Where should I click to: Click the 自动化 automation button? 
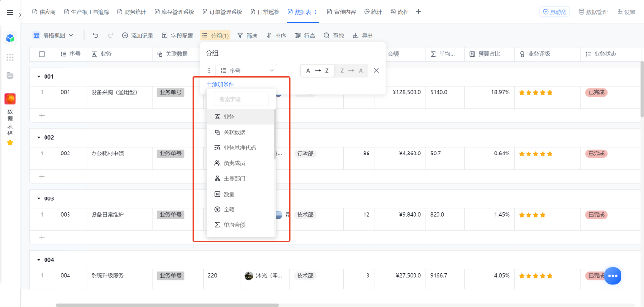point(554,12)
